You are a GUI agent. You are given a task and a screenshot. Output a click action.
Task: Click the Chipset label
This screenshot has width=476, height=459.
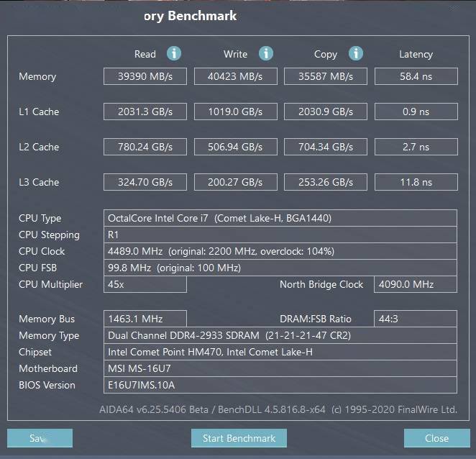(35, 352)
